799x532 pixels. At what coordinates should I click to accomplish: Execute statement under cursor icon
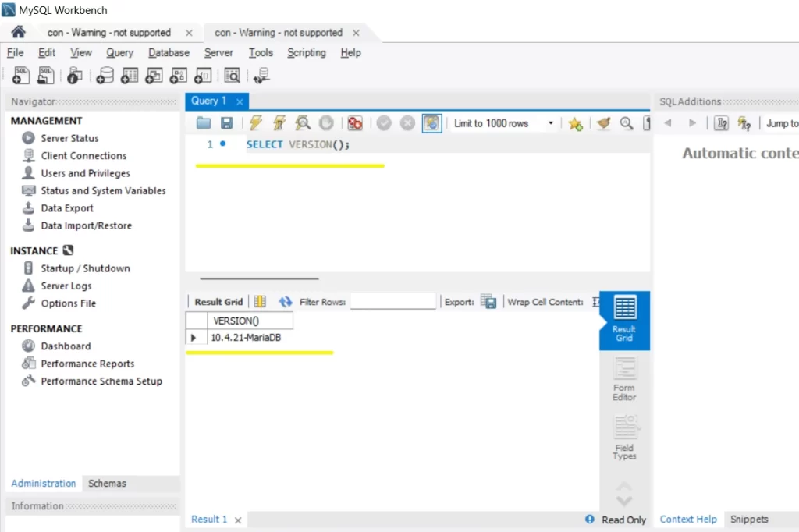pyautogui.click(x=279, y=122)
